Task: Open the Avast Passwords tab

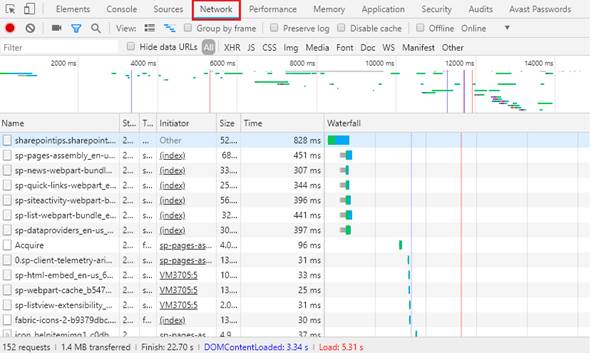Action: (x=540, y=9)
